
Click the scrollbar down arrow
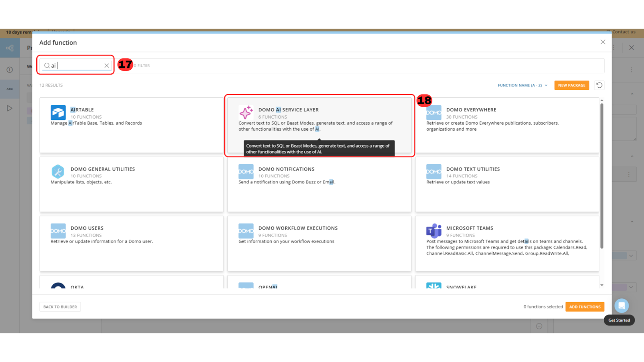point(602,285)
